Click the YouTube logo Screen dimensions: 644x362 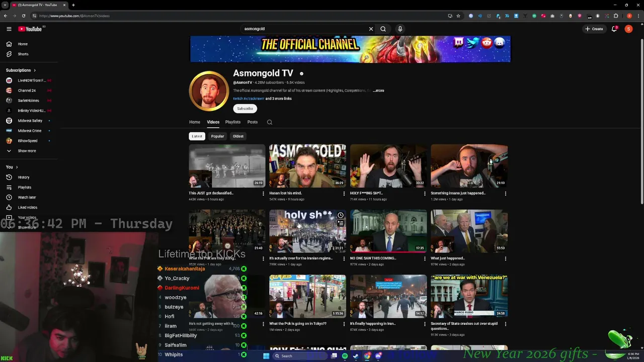tap(31, 29)
